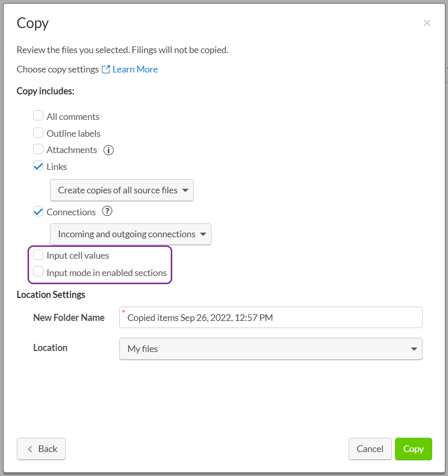Viewport: 448px width, 476px height.
Task: Enable Input cell values
Action: tap(38, 255)
